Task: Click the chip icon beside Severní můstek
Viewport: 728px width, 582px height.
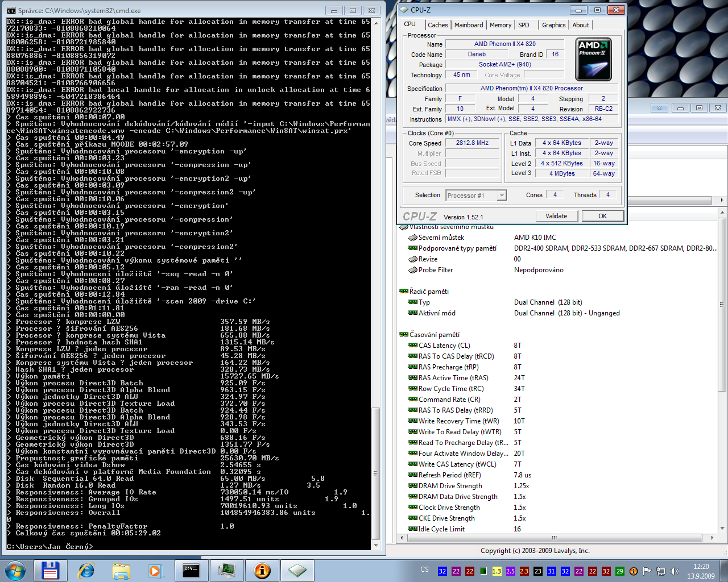Action: (413, 238)
